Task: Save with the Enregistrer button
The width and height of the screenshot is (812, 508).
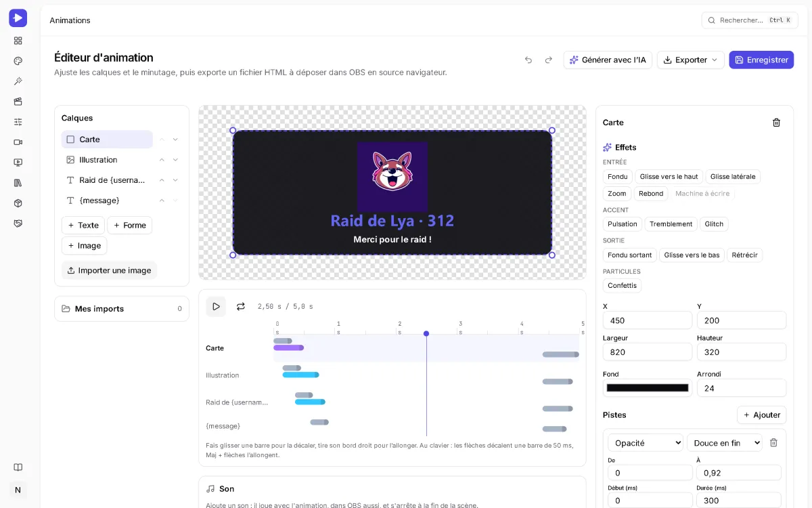Action: tap(761, 60)
